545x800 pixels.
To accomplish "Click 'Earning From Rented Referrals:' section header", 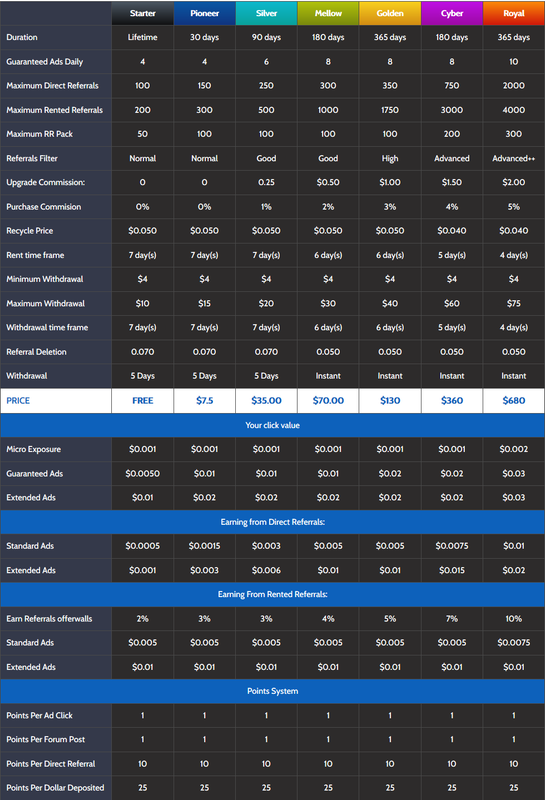I will tap(272, 594).
